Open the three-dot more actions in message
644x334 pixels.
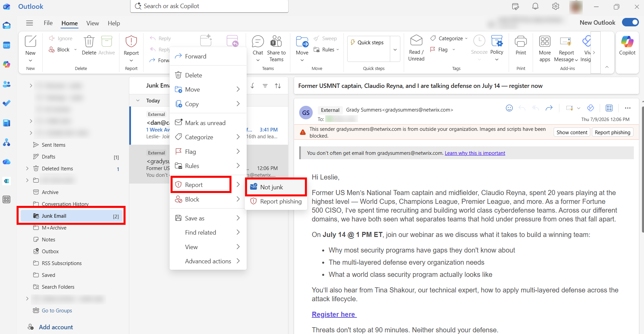tap(628, 108)
